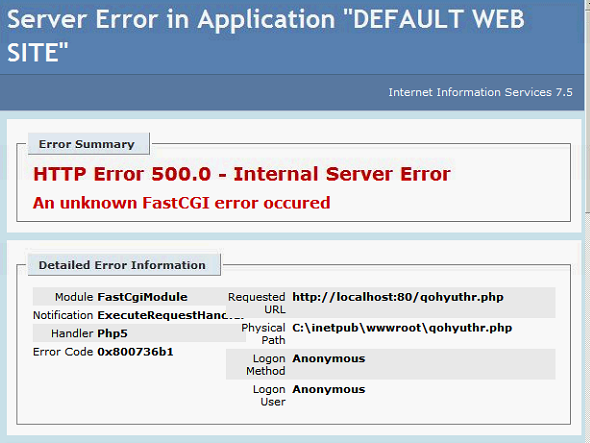
Task: Click the path 'C:\inetpub\wwwroot\qohyuthr.php'
Action: pyautogui.click(x=402, y=328)
